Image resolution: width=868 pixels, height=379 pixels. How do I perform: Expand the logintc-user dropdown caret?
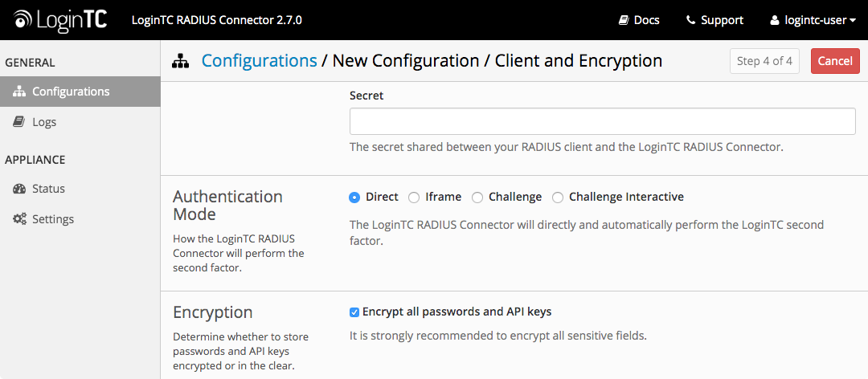(853, 21)
